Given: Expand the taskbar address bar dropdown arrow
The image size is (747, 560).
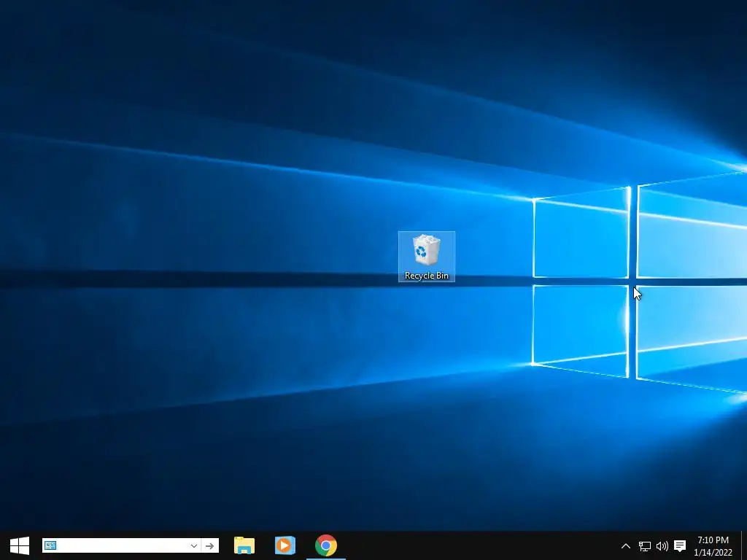Looking at the screenshot, I should 194,545.
